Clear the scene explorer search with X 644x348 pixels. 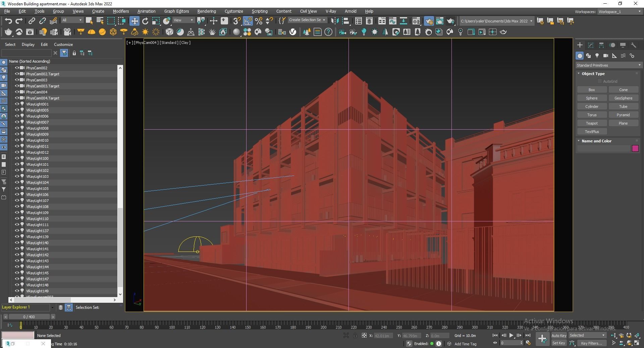tap(55, 53)
